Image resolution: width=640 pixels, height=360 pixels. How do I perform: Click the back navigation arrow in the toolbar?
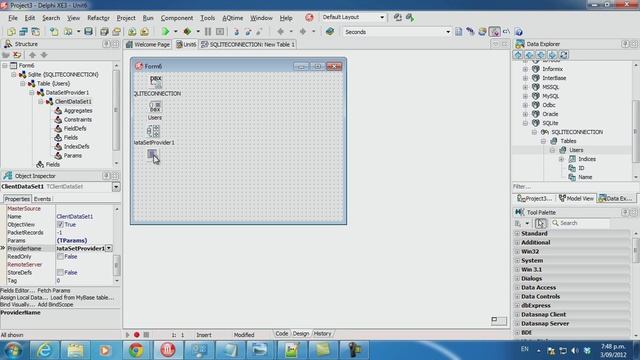click(280, 31)
